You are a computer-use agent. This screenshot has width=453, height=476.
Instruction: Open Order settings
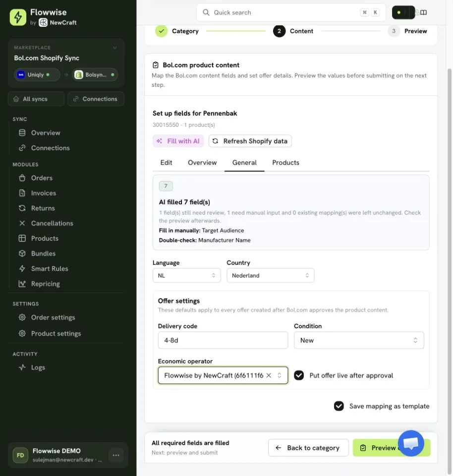pyautogui.click(x=53, y=317)
